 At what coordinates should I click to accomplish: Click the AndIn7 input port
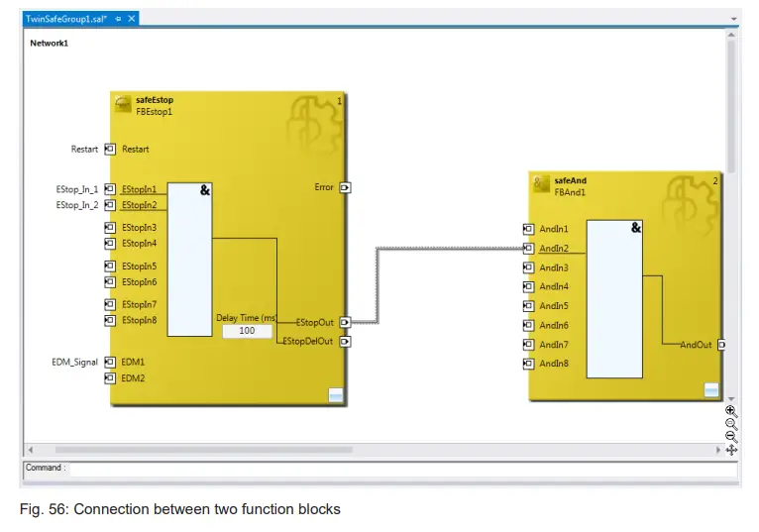528,344
